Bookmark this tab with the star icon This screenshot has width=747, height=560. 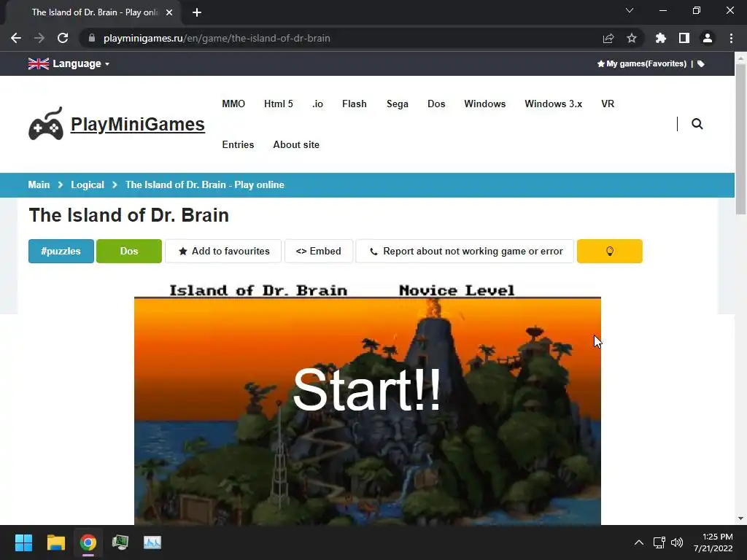[632, 38]
